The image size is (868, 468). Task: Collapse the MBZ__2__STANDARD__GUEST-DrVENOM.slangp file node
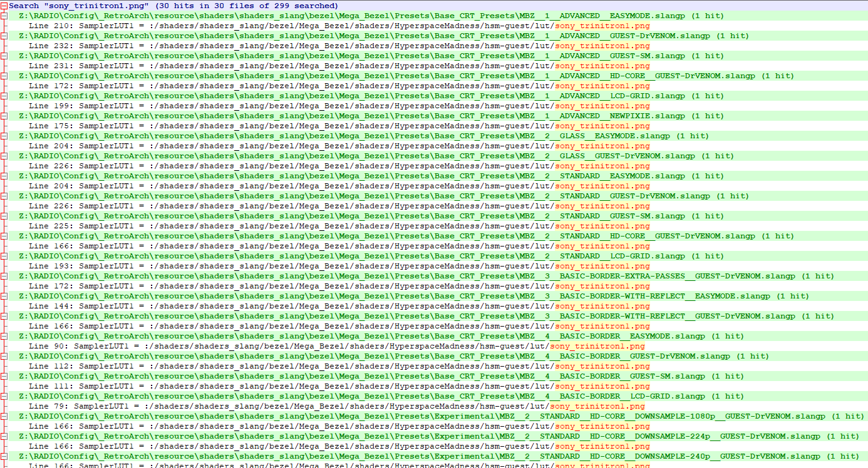(x=4, y=196)
